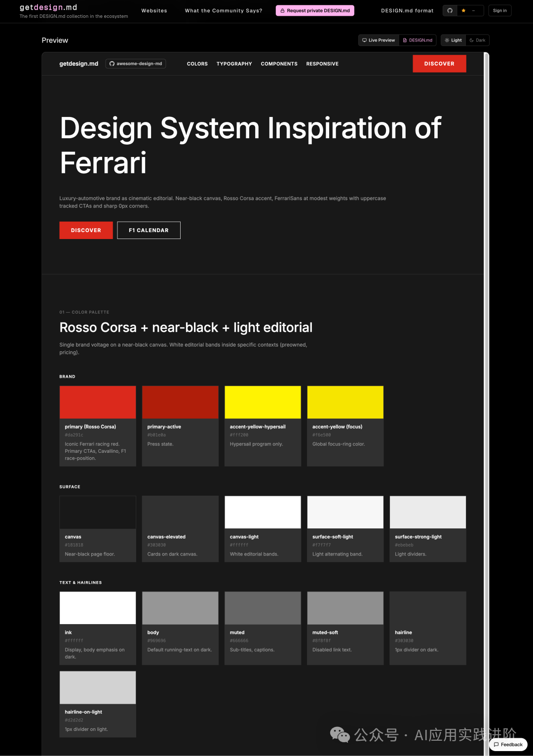Viewport: 533px width, 756px height.
Task: Click the primary-active dark red swatch
Action: [180, 402]
